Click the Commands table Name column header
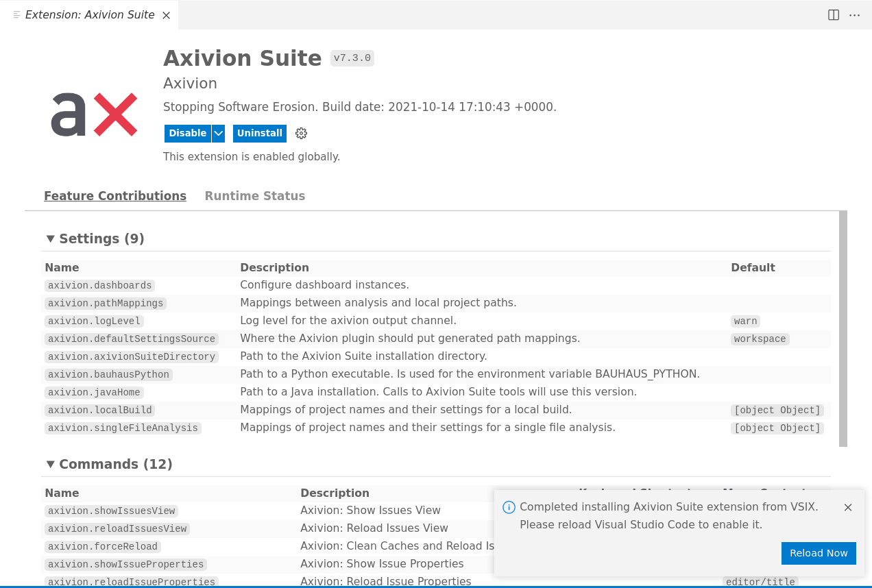 pos(62,493)
